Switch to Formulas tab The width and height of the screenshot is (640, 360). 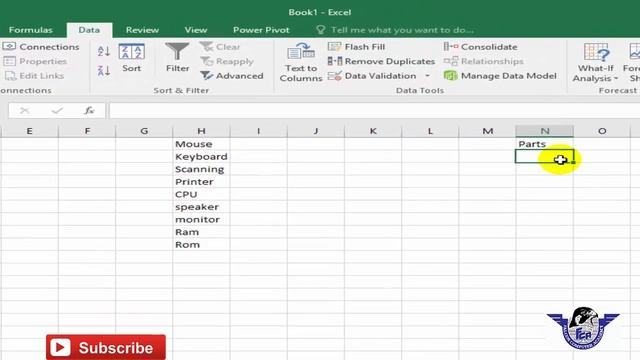31,30
